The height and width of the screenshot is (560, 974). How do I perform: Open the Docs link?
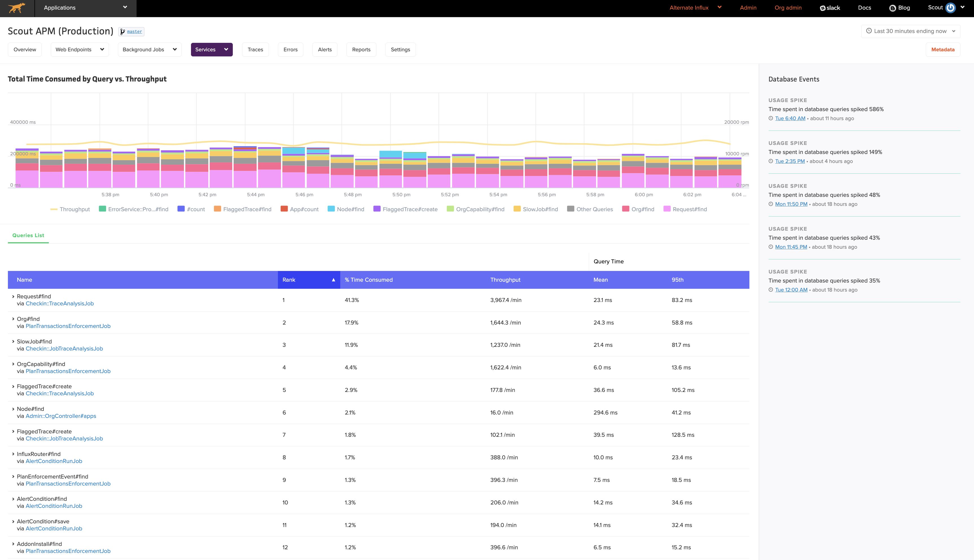coord(864,8)
